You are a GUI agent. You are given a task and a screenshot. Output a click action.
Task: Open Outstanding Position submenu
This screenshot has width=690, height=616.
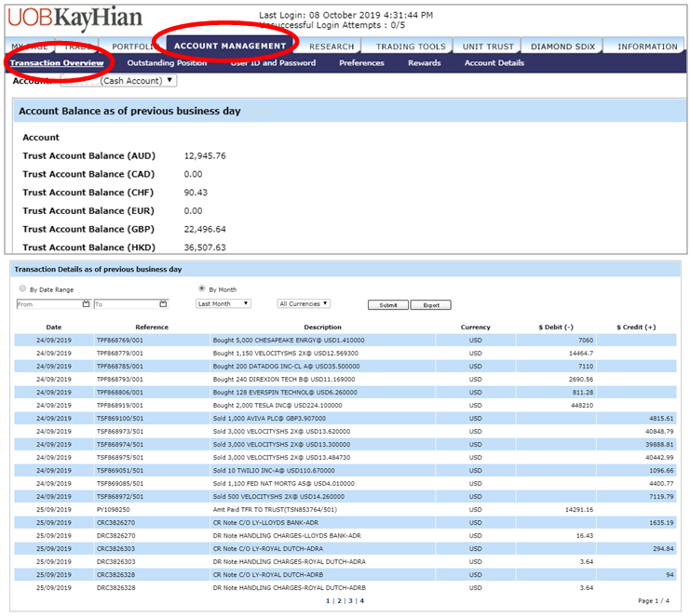[167, 63]
